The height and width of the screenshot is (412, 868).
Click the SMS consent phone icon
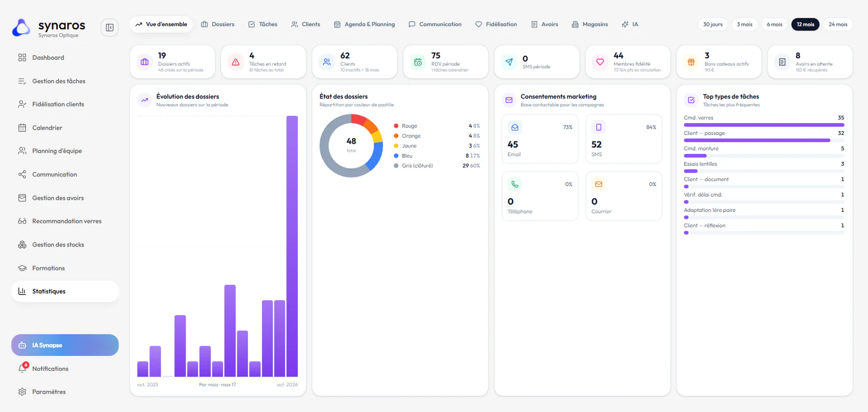coord(599,127)
